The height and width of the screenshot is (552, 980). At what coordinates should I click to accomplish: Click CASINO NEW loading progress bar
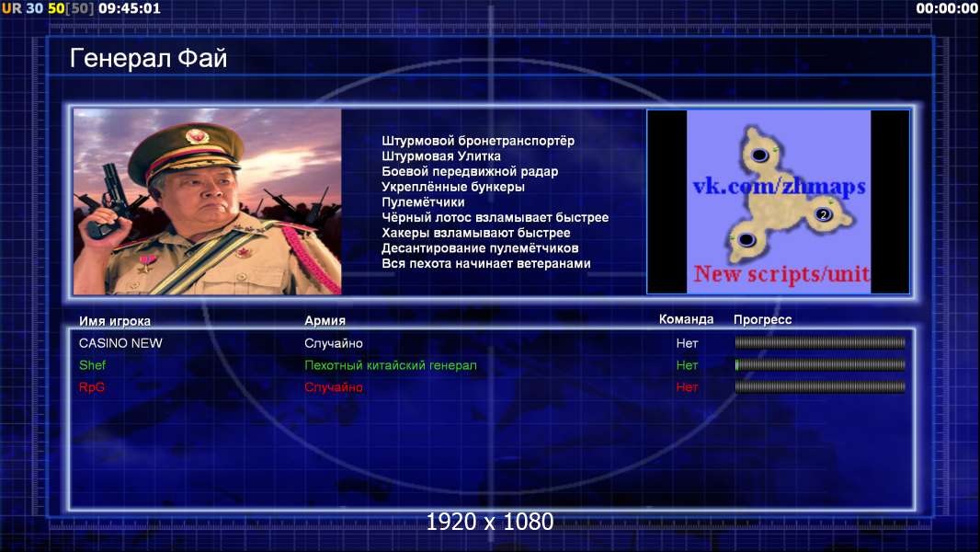click(820, 342)
